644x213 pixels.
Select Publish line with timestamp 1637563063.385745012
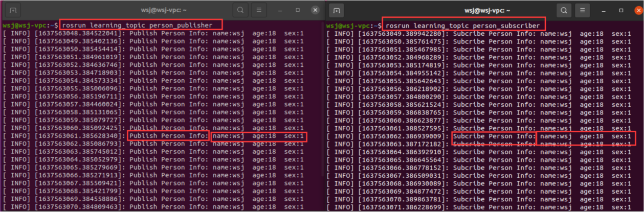pos(153,152)
